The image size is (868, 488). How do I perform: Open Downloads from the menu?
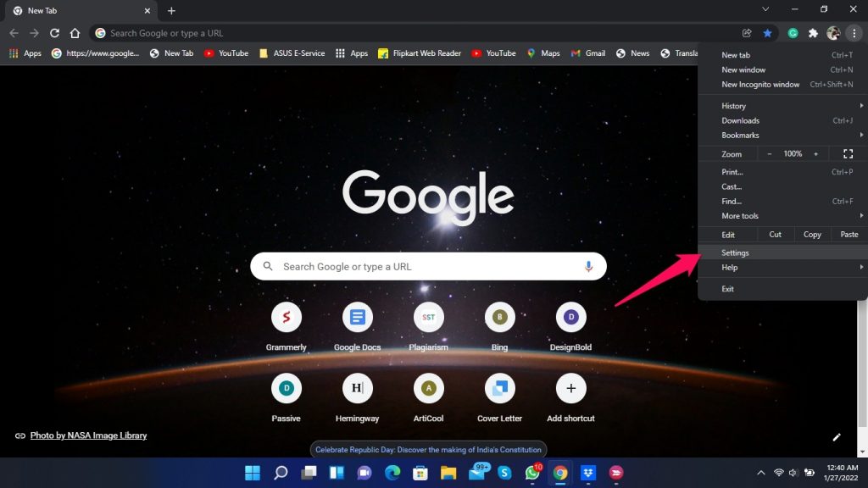(782, 120)
